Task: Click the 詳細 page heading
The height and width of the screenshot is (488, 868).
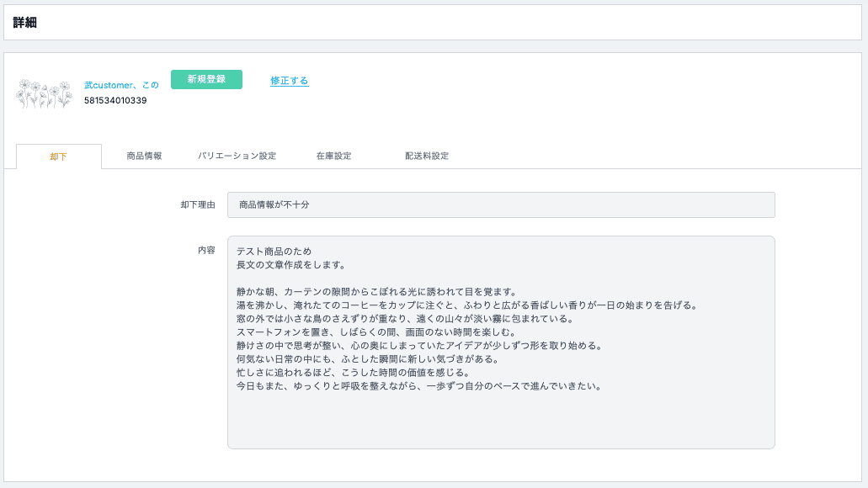Action: click(x=25, y=23)
